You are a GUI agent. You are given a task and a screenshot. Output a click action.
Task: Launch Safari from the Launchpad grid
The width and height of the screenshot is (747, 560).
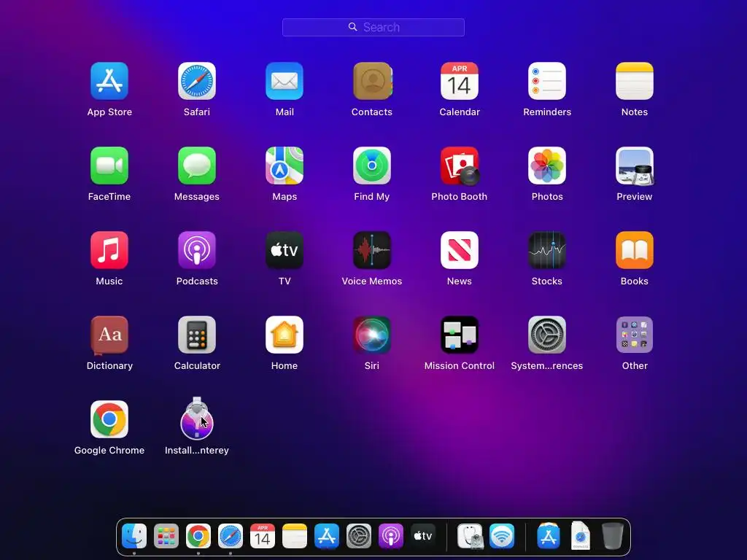click(x=197, y=81)
